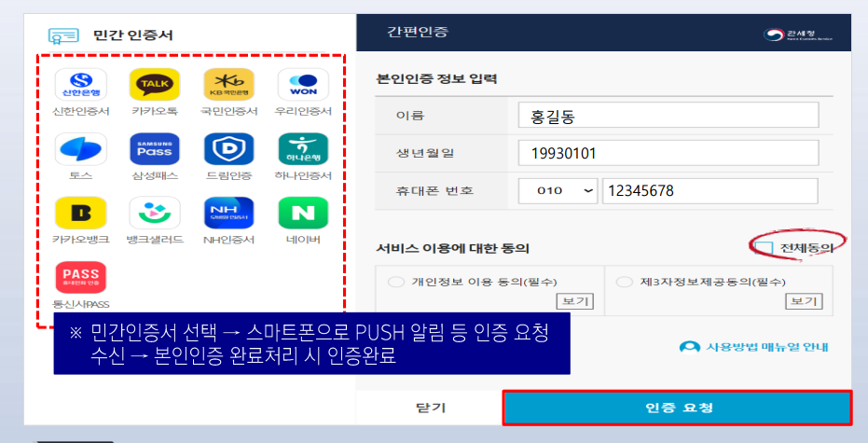Choose the 우리인증서 WON icon
The image size is (868, 443).
(x=303, y=84)
